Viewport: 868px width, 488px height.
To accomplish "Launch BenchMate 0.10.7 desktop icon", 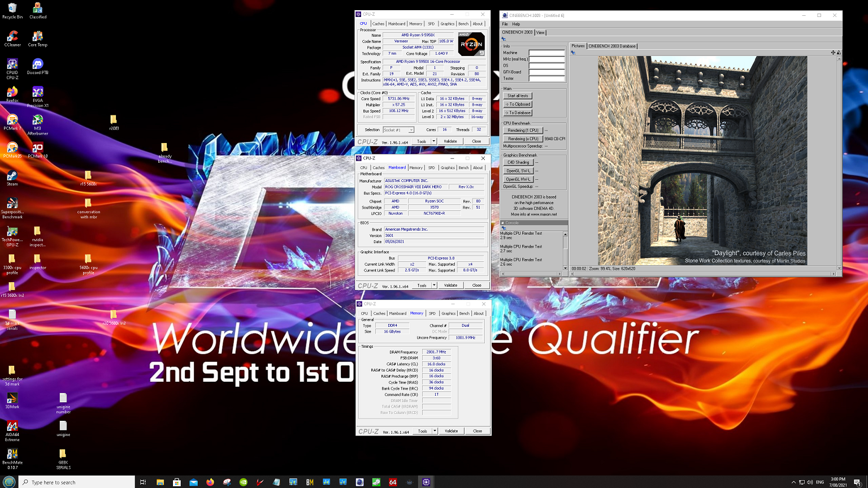I will click(x=12, y=459).
